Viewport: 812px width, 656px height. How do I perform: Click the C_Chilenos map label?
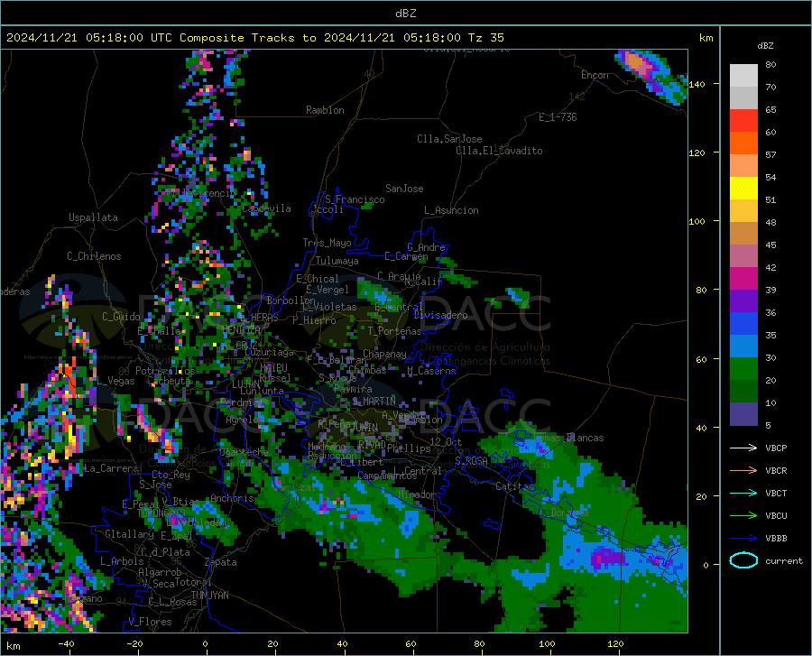(x=94, y=256)
